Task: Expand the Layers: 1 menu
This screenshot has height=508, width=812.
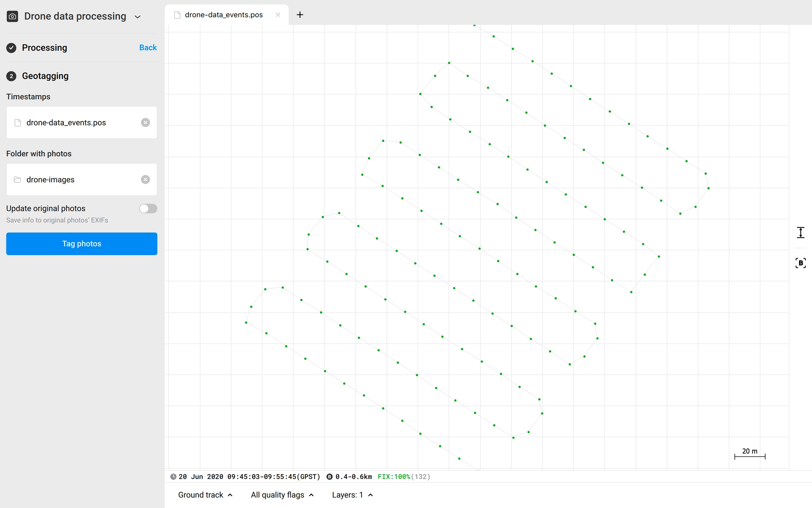Action: (x=352, y=495)
